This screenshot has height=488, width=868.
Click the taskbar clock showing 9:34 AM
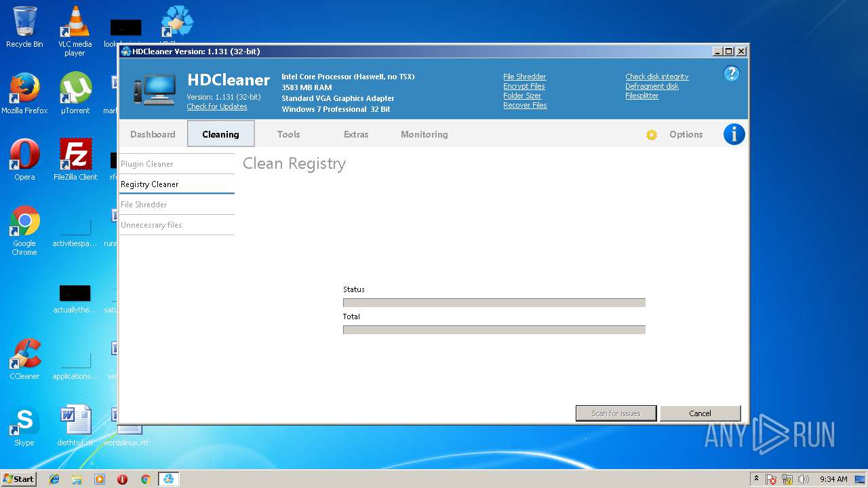tap(833, 479)
